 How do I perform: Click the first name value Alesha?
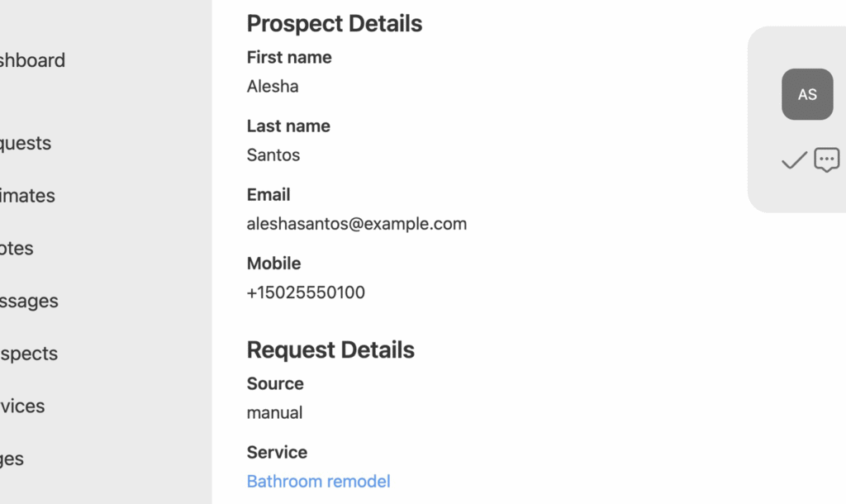tap(273, 86)
